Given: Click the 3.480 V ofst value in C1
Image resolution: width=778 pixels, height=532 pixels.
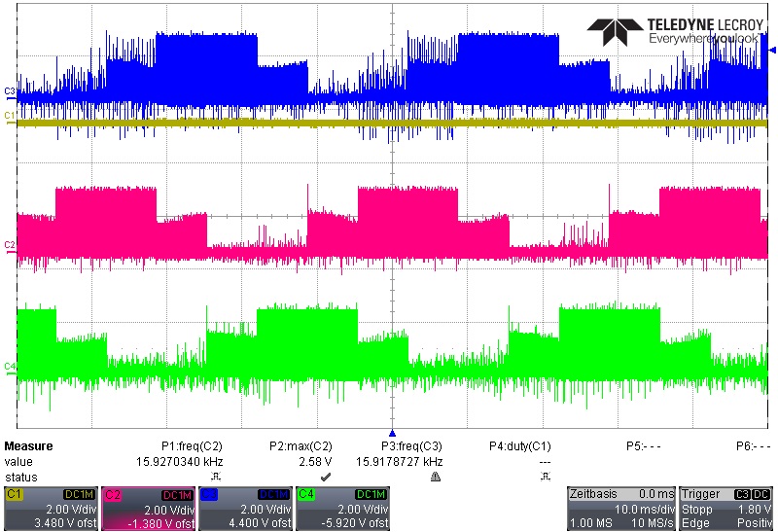Looking at the screenshot, I should [x=65, y=522].
